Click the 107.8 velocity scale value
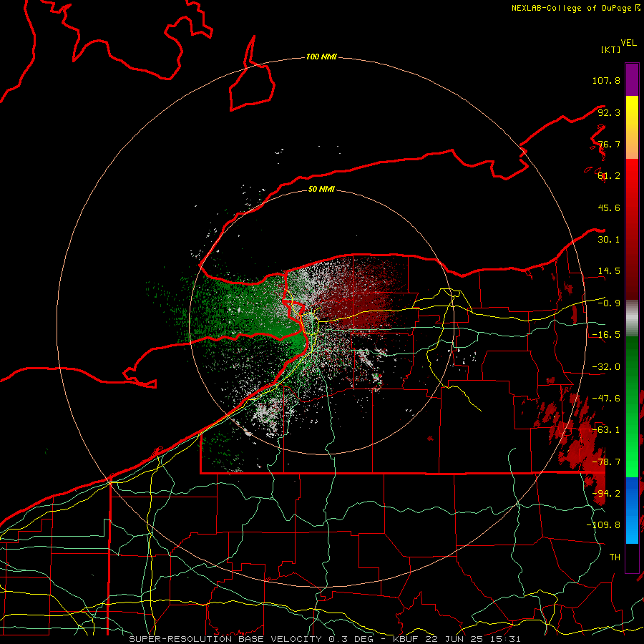This screenshot has width=644, height=644. (606, 80)
